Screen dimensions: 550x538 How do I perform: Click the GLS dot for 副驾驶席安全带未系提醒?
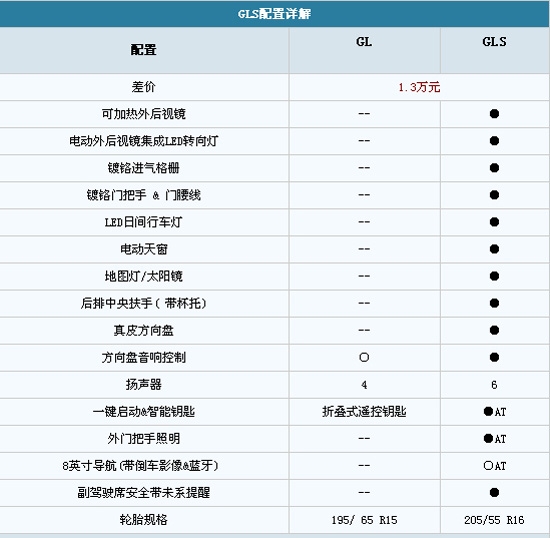[x=494, y=493]
